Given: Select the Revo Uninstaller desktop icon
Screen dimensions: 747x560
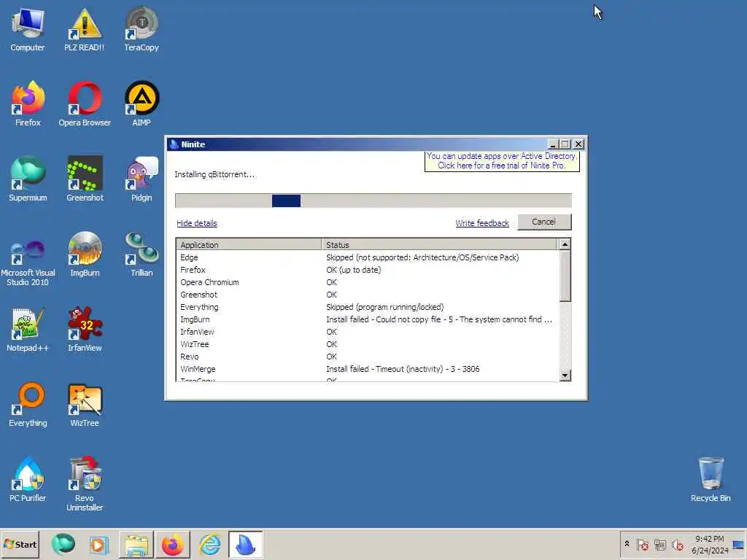Looking at the screenshot, I should 85,484.
